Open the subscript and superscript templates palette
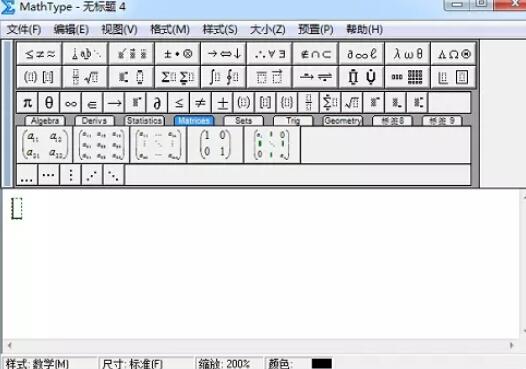 pyautogui.click(x=132, y=77)
